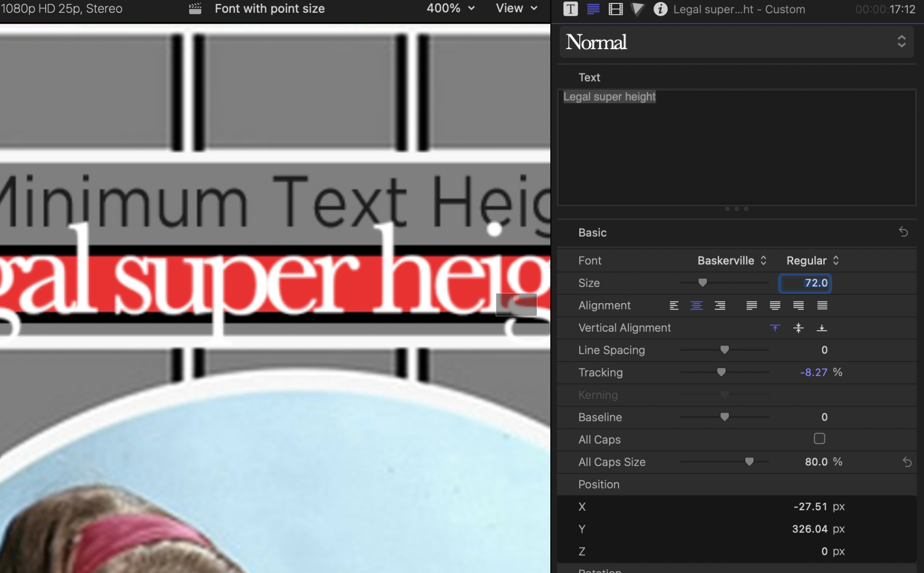
Task: Click the Position Y value 326.04
Action: [810, 529]
